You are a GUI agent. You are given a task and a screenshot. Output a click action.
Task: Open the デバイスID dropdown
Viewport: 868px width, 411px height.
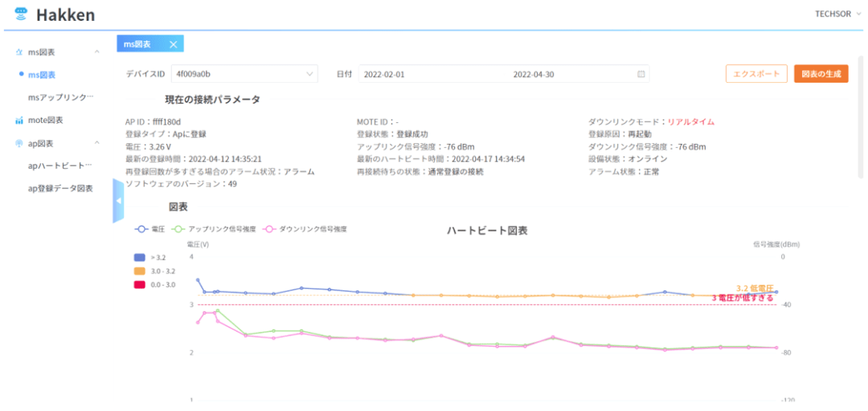point(244,74)
